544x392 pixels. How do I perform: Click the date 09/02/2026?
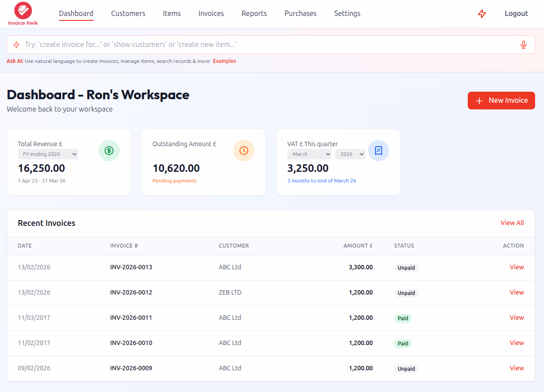[34, 368]
